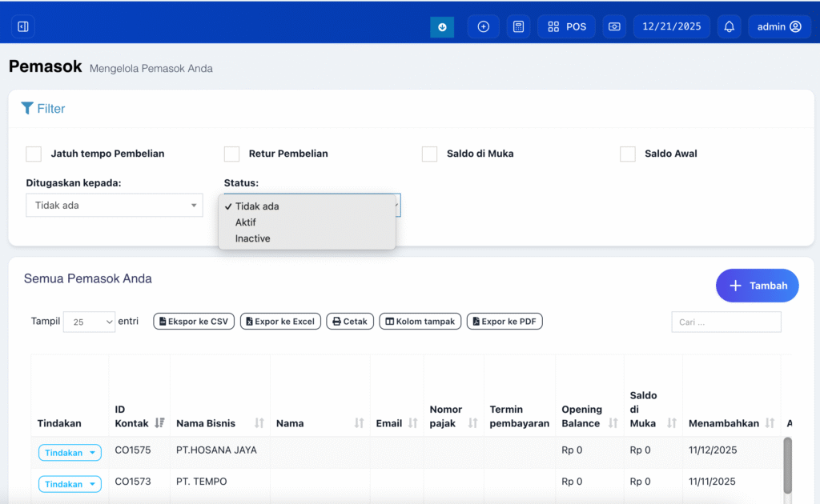
Task: Click Ekspor ke CSV button
Action: click(x=194, y=322)
